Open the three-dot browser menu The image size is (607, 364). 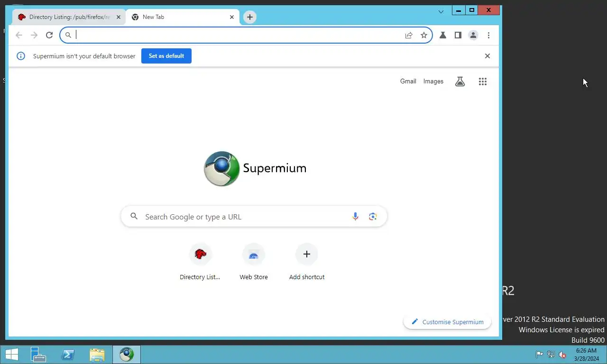pos(488,35)
